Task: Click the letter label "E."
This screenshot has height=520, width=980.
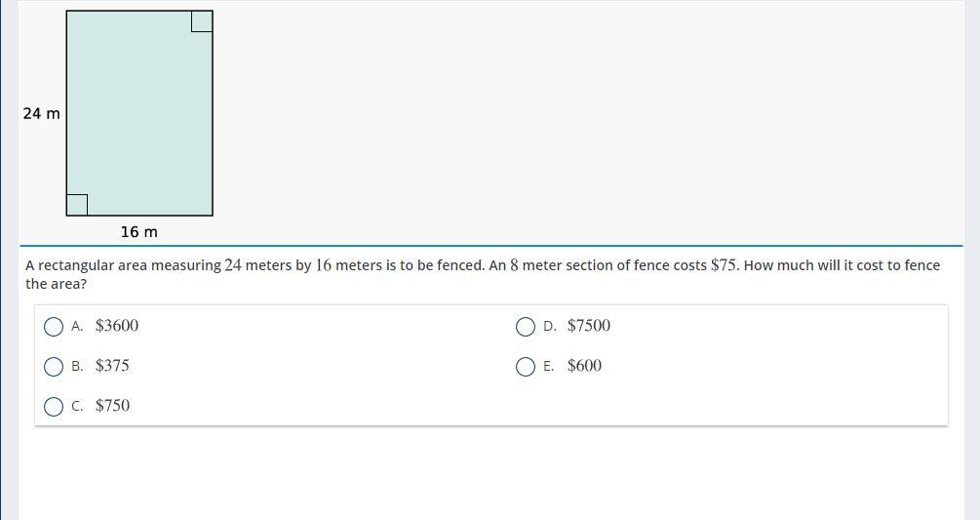Action: (x=549, y=367)
